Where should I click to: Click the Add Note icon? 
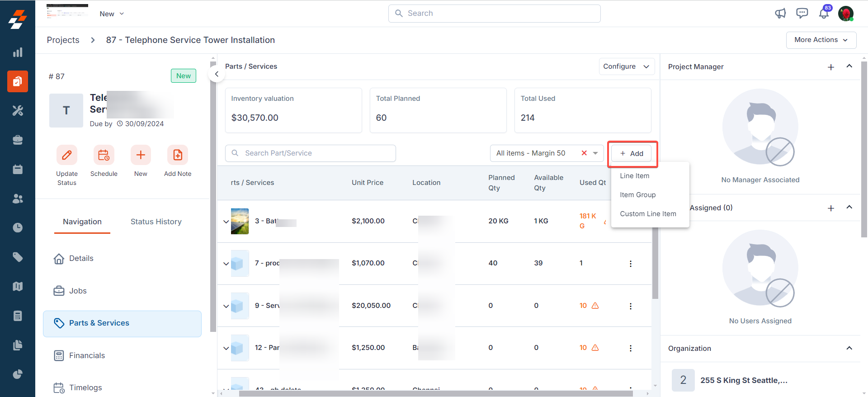point(178,156)
